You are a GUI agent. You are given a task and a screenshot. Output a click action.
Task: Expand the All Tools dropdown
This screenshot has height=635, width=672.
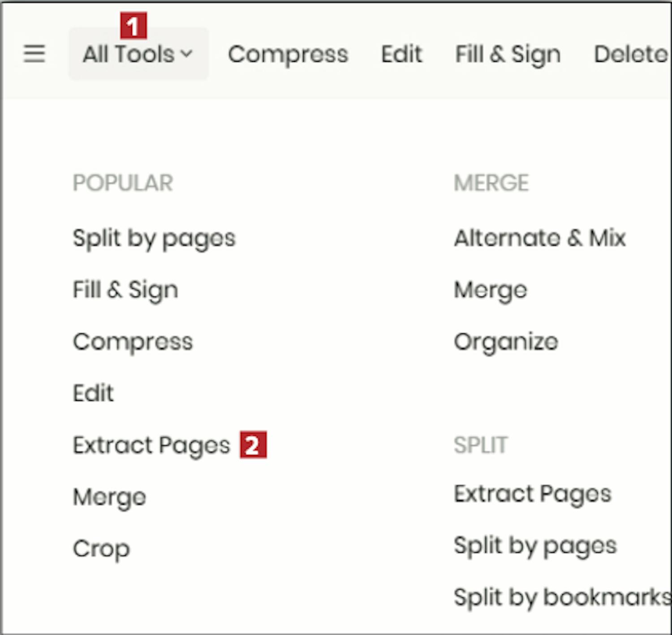tap(138, 54)
